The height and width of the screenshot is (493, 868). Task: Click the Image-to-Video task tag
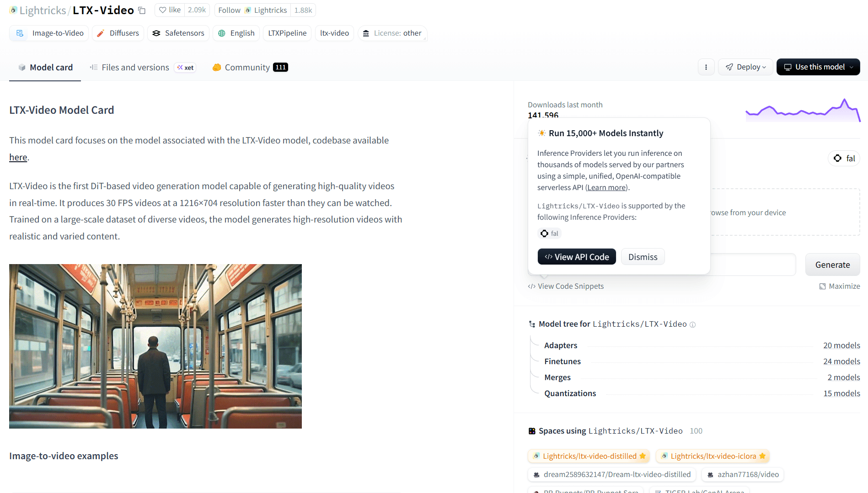tap(49, 33)
